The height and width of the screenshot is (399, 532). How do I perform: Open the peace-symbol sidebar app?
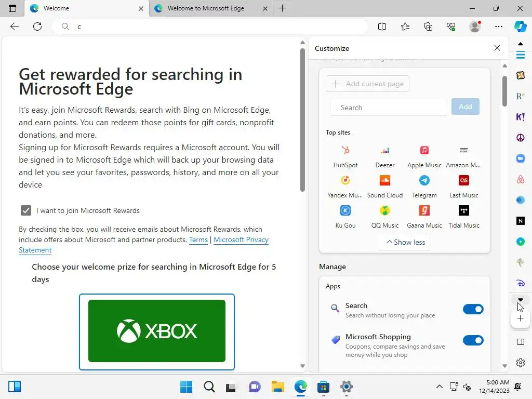(520, 138)
